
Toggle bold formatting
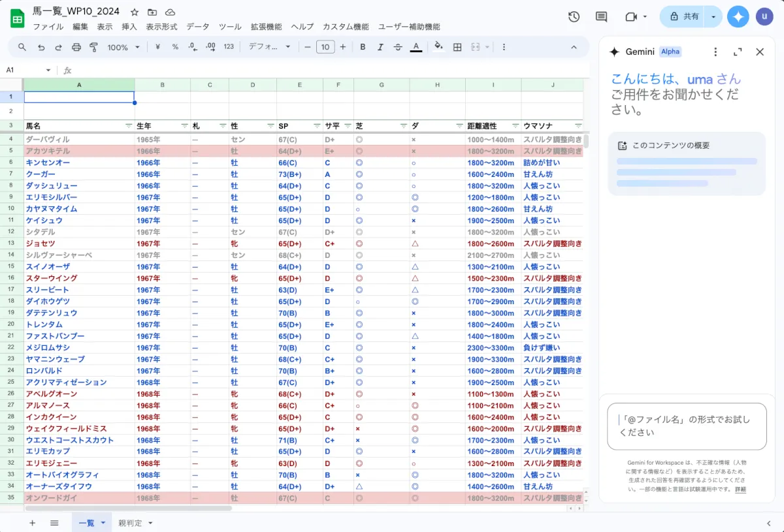[x=363, y=47]
